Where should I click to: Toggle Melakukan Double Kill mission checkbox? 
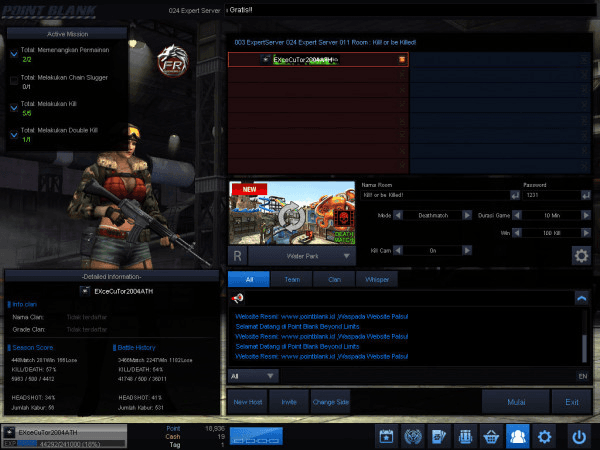(14, 134)
